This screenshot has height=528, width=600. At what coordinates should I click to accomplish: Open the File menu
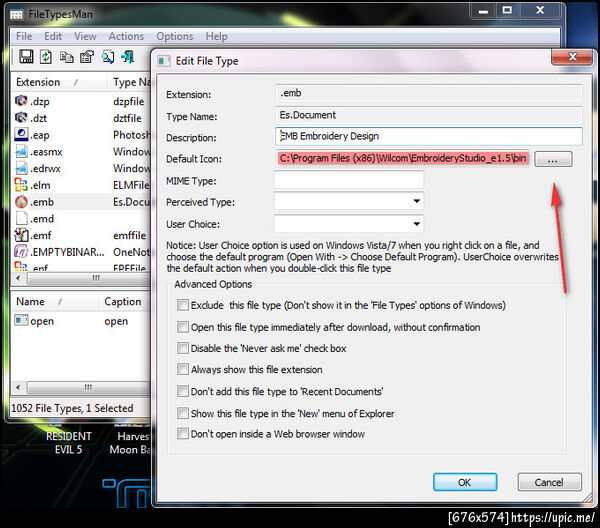pyautogui.click(x=24, y=36)
